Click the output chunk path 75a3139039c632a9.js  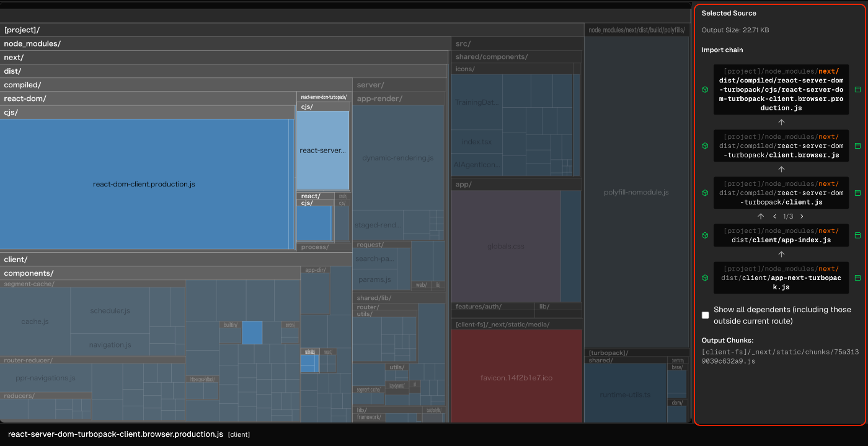[780, 356]
